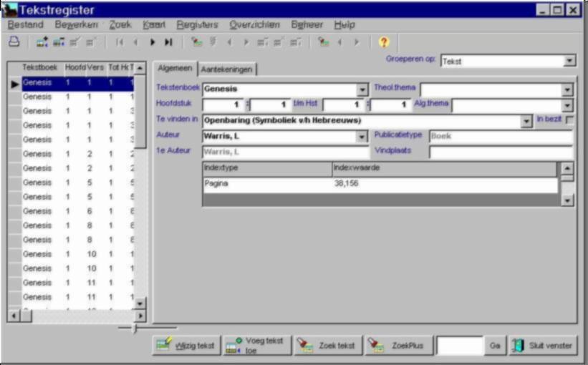This screenshot has width=588, height=365.
Task: Click the yellow help question mark icon
Action: click(383, 42)
